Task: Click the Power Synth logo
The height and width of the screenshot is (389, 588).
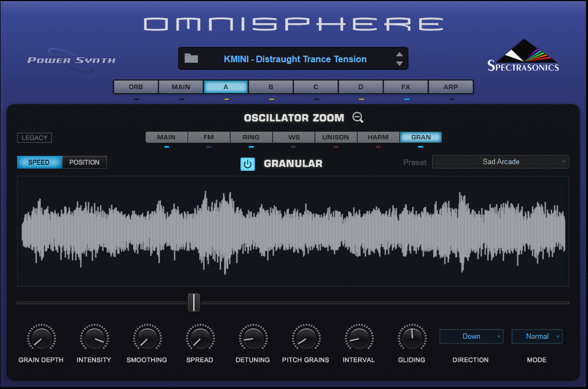Action: point(71,60)
